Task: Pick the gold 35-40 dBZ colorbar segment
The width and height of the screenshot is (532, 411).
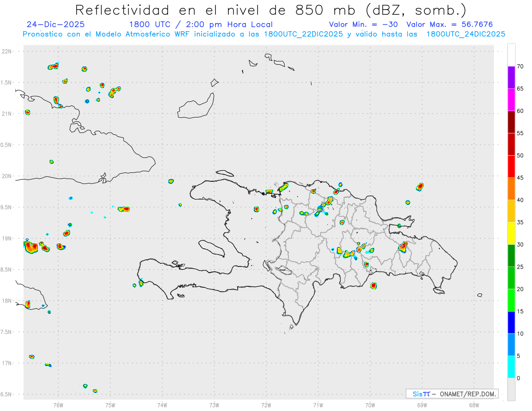Action: pyautogui.click(x=511, y=211)
